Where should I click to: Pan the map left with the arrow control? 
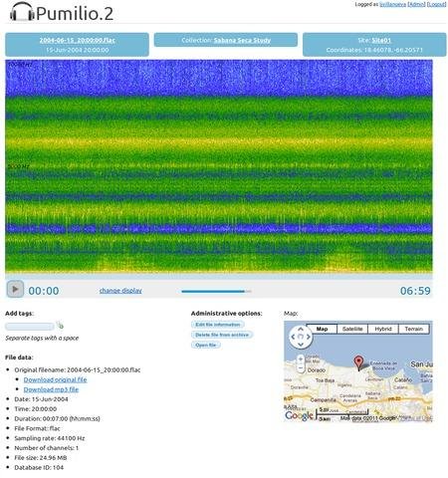tap(293, 337)
